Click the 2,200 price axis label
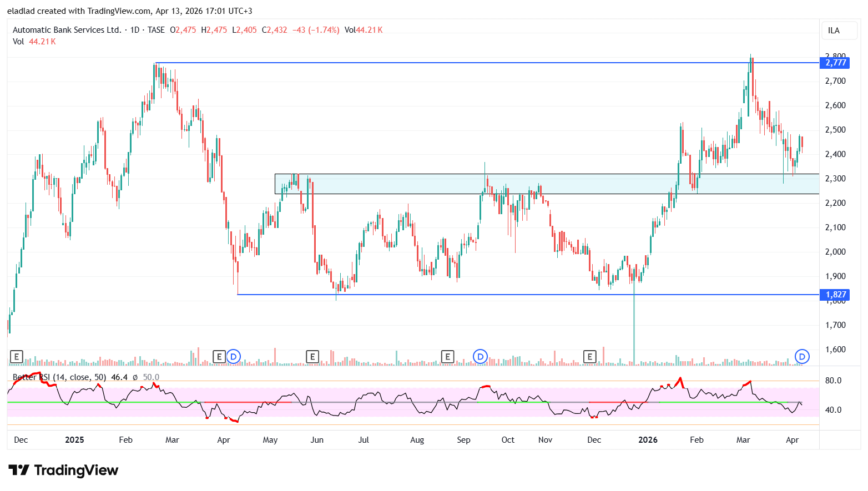 click(x=835, y=203)
